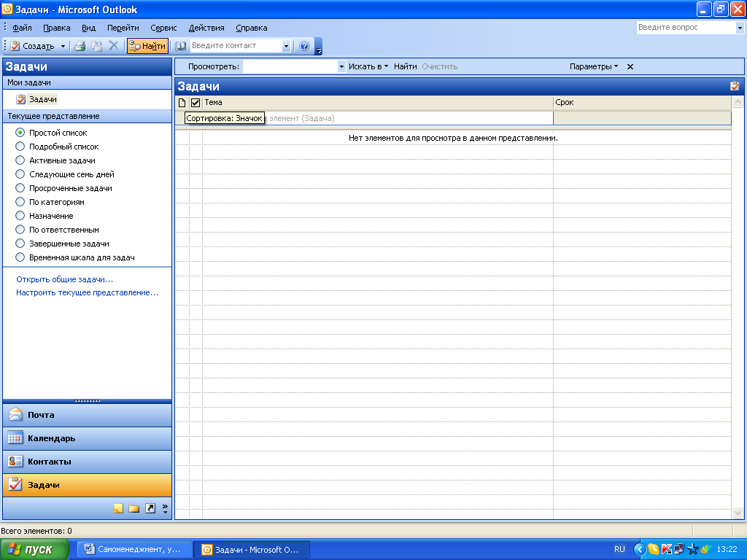
Task: Click the Очистить button
Action: point(440,66)
